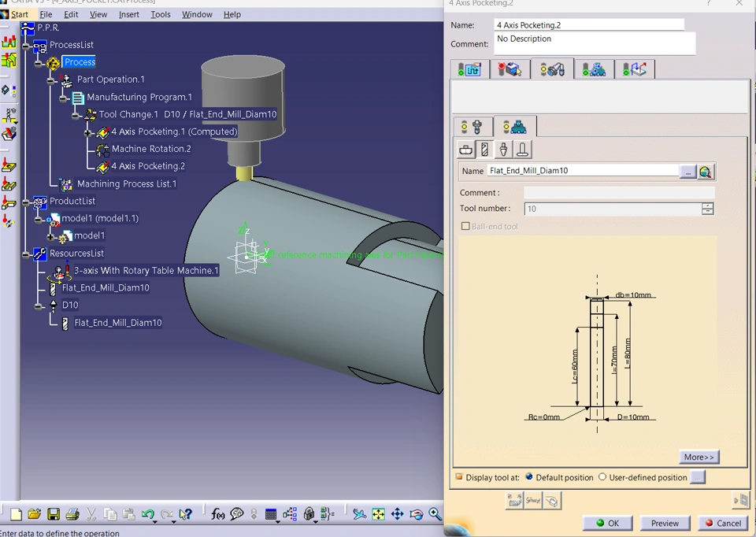Collapse the Manufacturing Program.1 tree node
The height and width of the screenshot is (537, 756).
[x=63, y=98]
